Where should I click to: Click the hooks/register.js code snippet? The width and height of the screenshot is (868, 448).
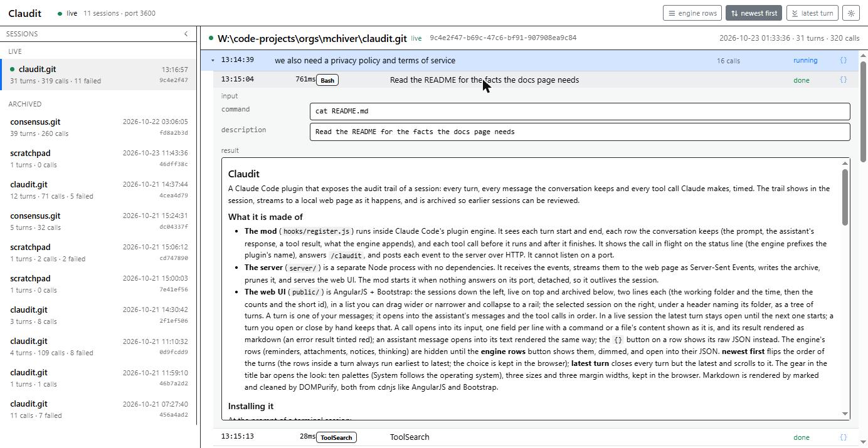(x=316, y=231)
